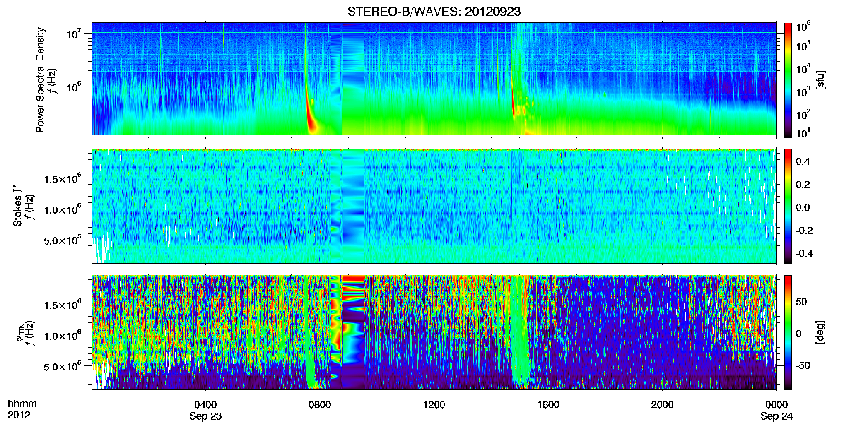Viewport: 868px width, 447px height.
Task: Click the Power Spectral Density axis label
Action: coord(40,80)
